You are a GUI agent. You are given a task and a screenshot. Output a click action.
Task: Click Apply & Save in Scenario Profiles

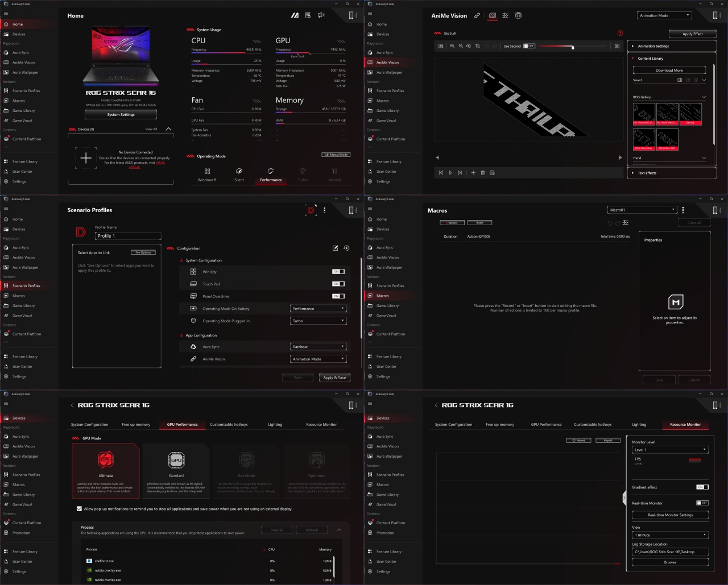tap(334, 377)
